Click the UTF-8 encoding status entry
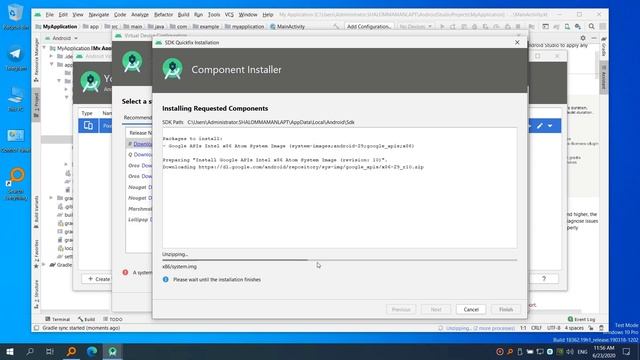The width and height of the screenshot is (640, 360). click(553, 328)
